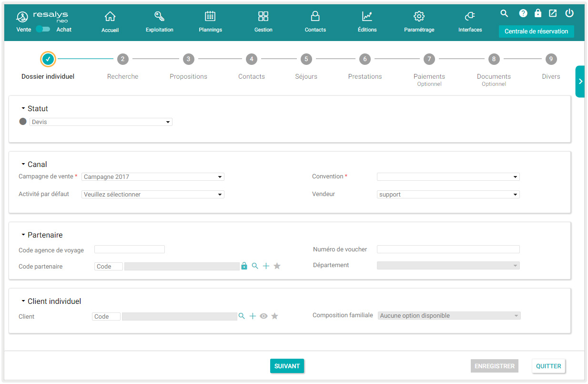This screenshot has width=588, height=384.
Task: Open the Convention dropdown
Action: [x=448, y=177]
